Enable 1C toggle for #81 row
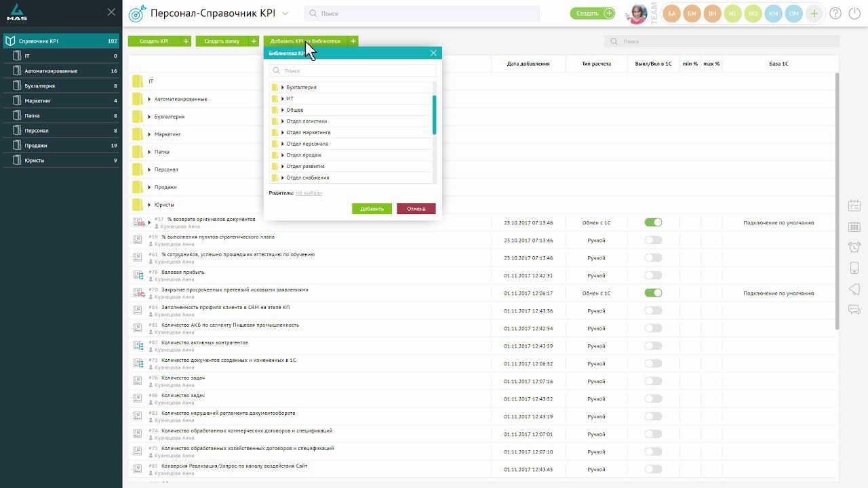 coord(653,328)
